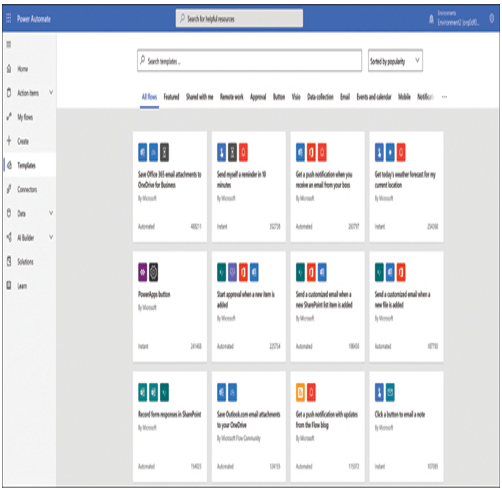Go to Home in the sidebar
This screenshot has width=502, height=490.
point(23,69)
